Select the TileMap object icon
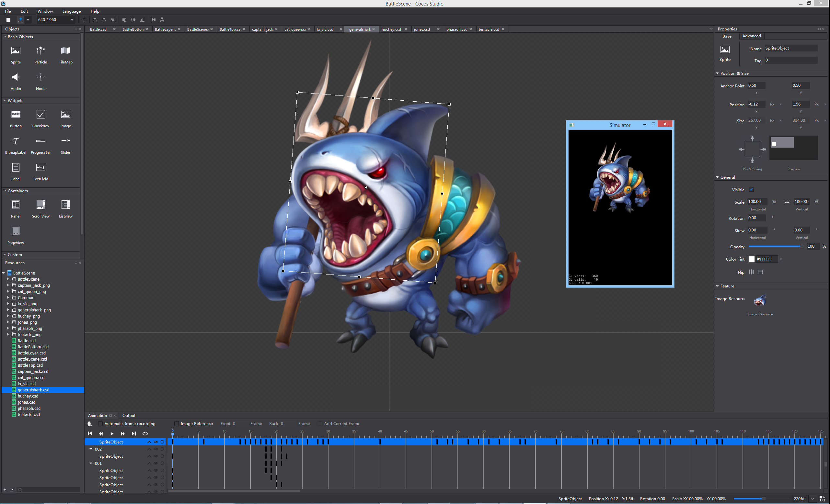This screenshot has width=830, height=504. coord(65,51)
